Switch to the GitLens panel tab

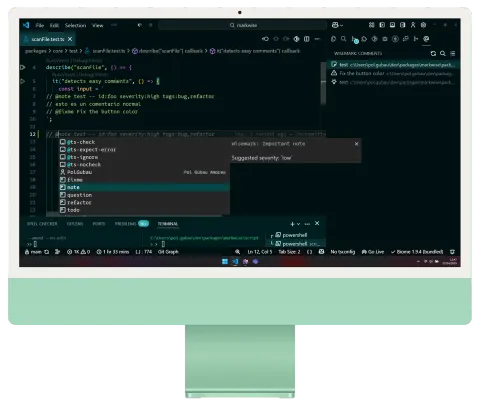click(75, 224)
